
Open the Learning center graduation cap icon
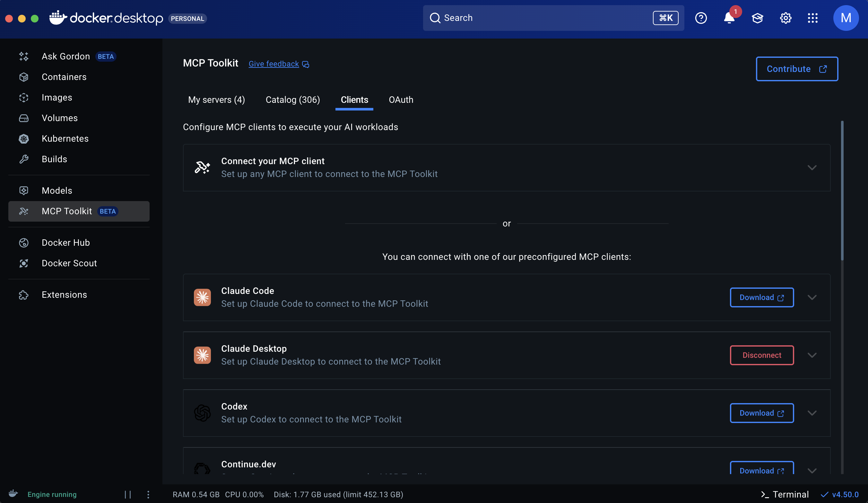coord(757,18)
